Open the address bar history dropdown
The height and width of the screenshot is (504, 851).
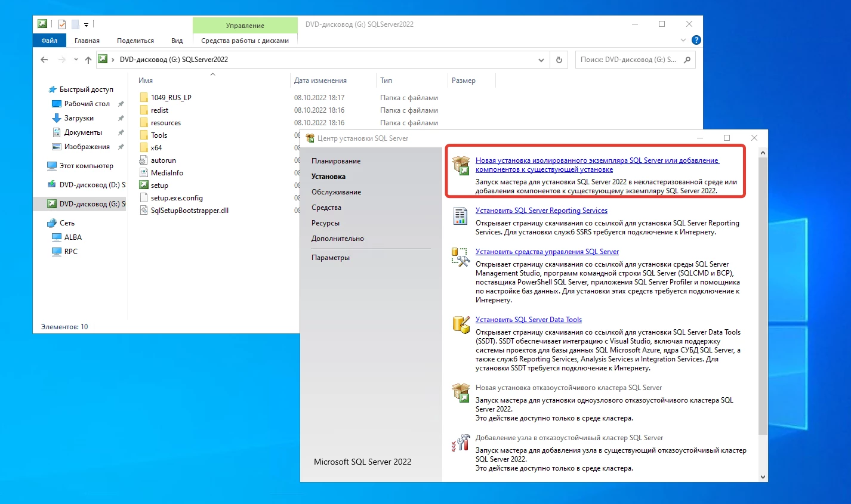(x=541, y=60)
